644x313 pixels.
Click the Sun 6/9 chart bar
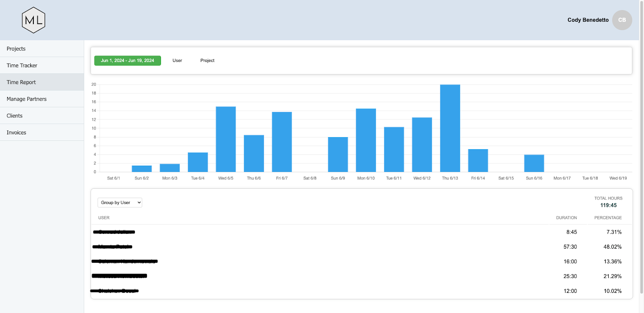pos(338,154)
